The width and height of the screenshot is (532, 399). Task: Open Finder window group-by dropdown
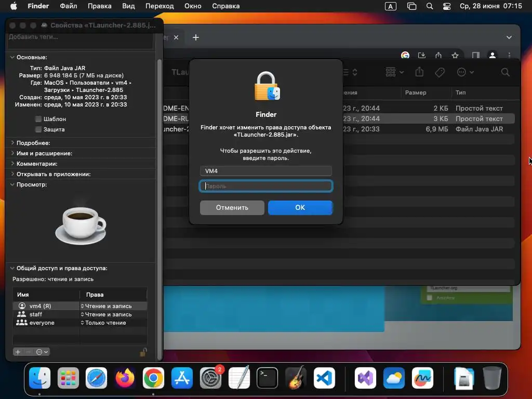tap(395, 72)
